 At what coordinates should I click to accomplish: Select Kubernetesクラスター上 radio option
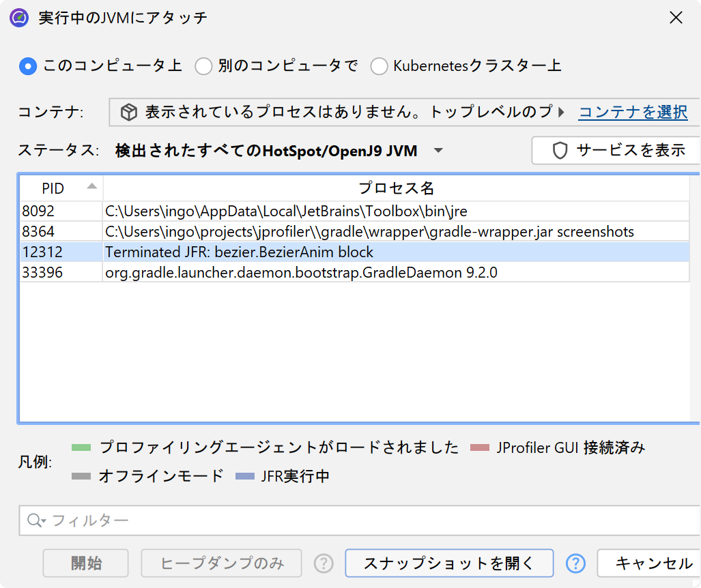click(x=379, y=66)
